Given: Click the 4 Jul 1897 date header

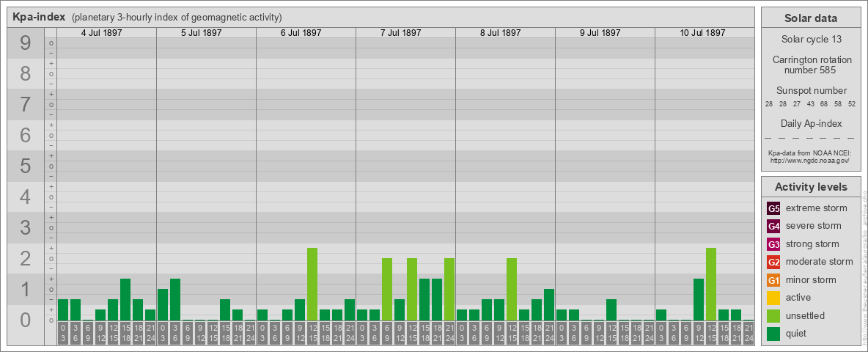Looking at the screenshot, I should click(x=102, y=33).
